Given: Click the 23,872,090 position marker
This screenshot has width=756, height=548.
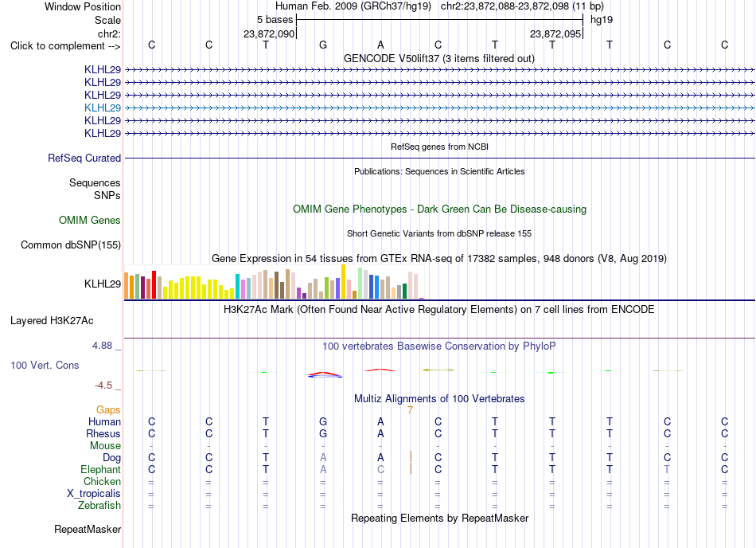Looking at the screenshot, I should coord(268,33).
